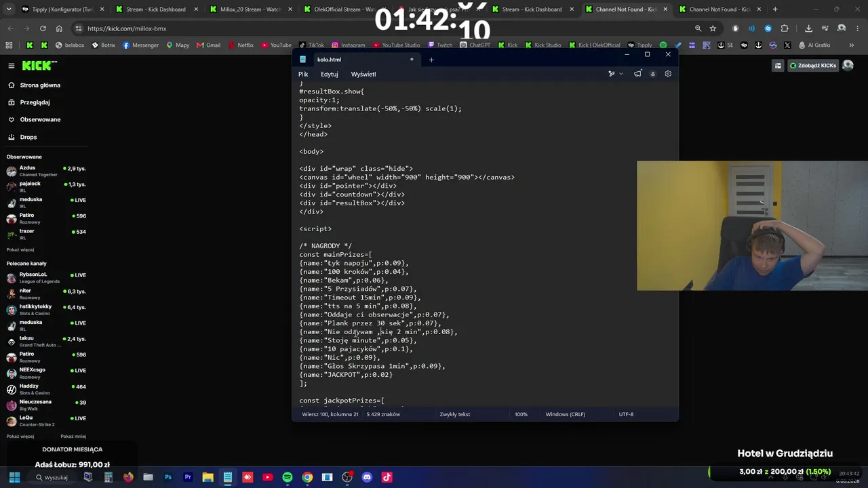This screenshot has width=868, height=488.
Task: Click the Wiersz 100, kolumna 21 indicator
Action: (330, 414)
